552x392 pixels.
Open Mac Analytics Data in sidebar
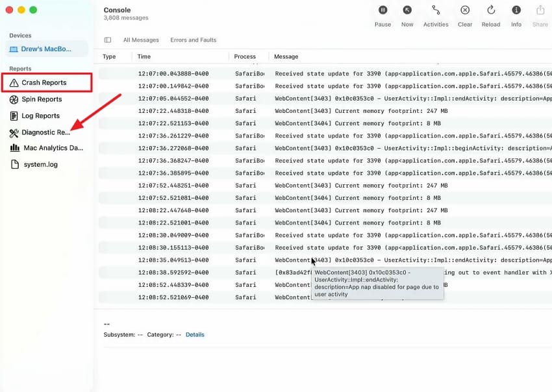[x=47, y=148]
